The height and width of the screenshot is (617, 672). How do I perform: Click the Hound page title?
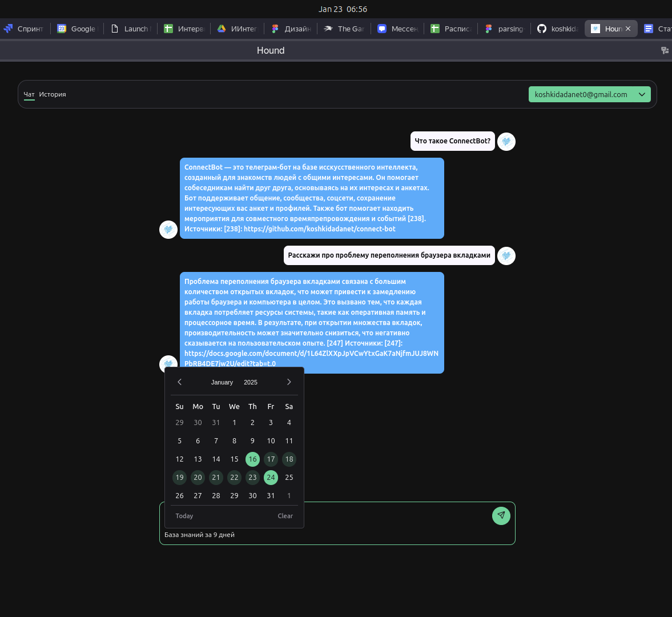click(271, 51)
